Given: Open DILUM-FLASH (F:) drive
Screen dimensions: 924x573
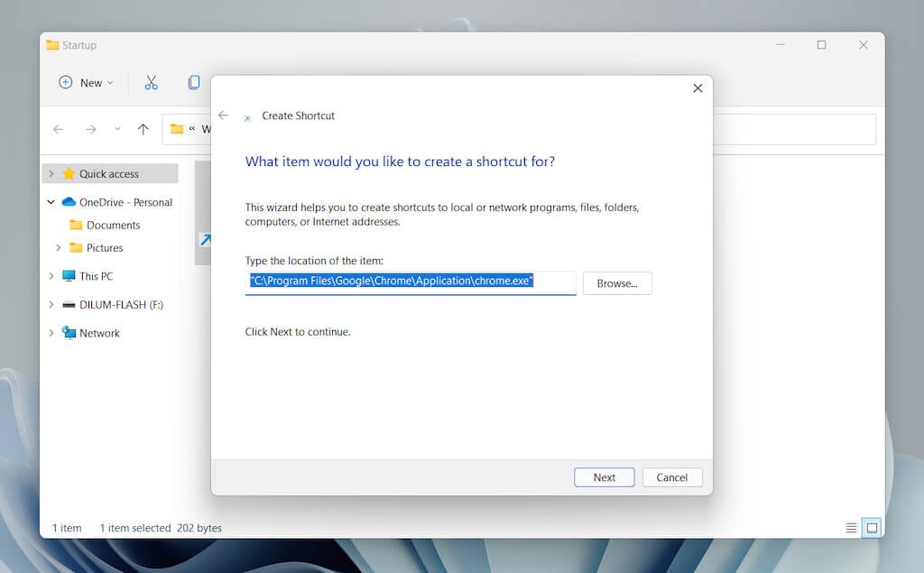Looking at the screenshot, I should coord(121,305).
